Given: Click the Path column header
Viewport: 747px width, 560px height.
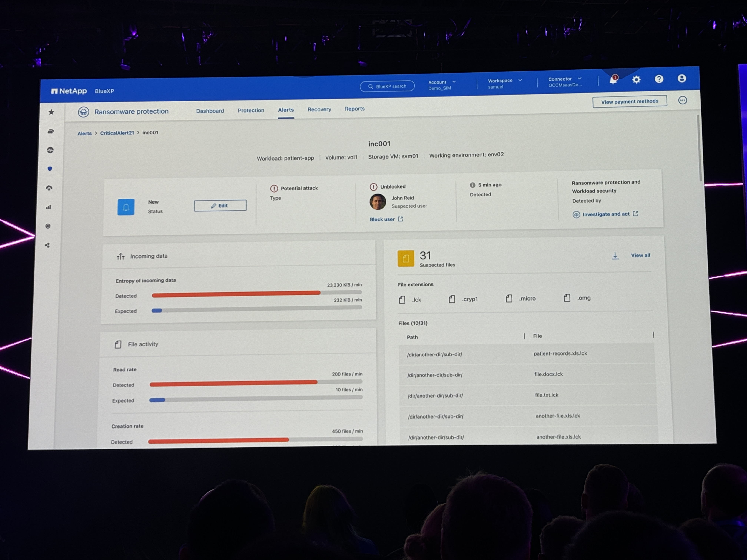Looking at the screenshot, I should point(412,337).
